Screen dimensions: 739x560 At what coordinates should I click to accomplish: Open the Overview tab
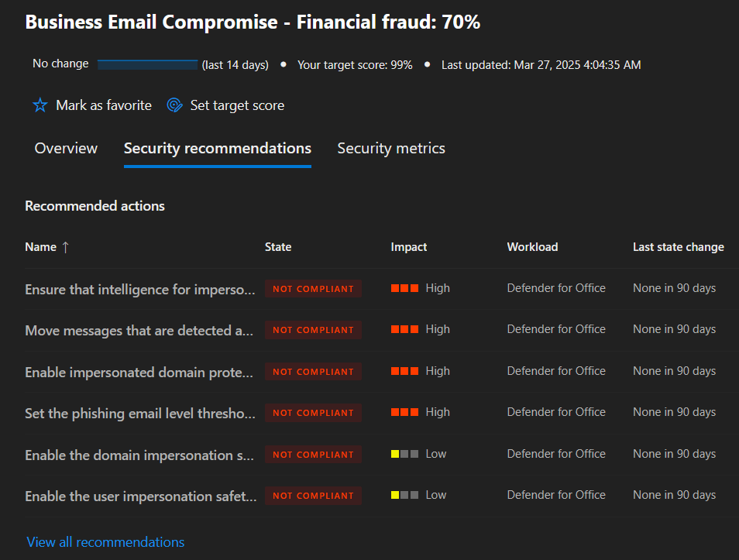[66, 148]
